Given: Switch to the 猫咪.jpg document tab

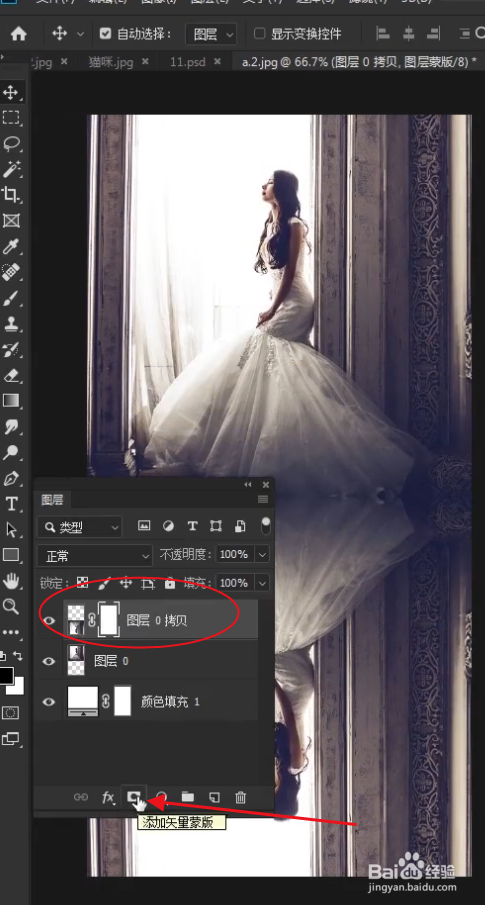Looking at the screenshot, I should click(110, 61).
